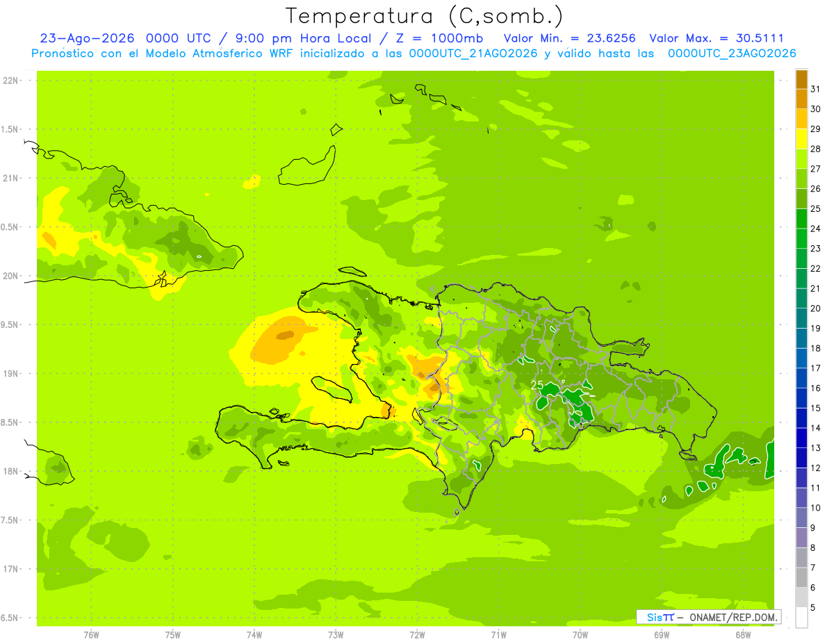The width and height of the screenshot is (834, 644).
Task: Click the 21N latitude label
Action: point(12,178)
